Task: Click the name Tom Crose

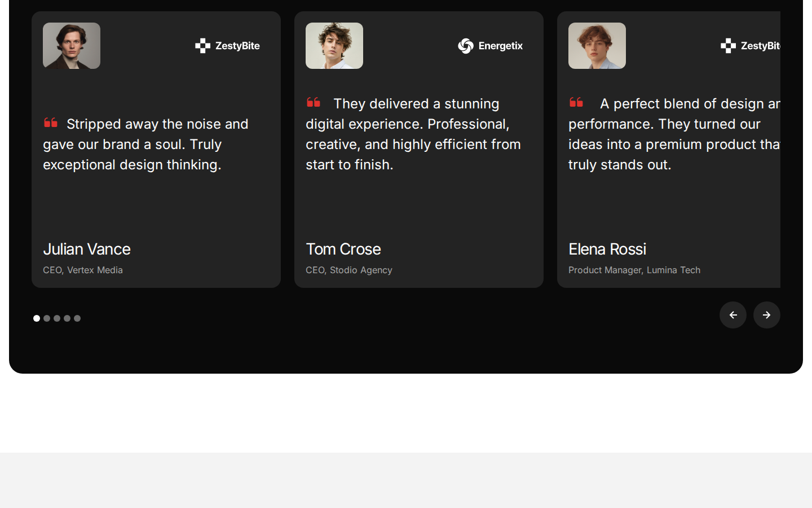Action: click(343, 249)
